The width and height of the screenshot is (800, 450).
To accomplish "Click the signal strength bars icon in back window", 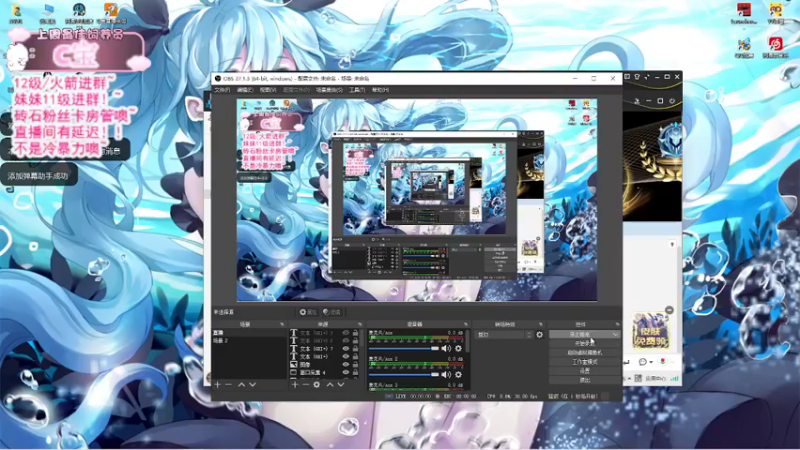I will (x=674, y=379).
